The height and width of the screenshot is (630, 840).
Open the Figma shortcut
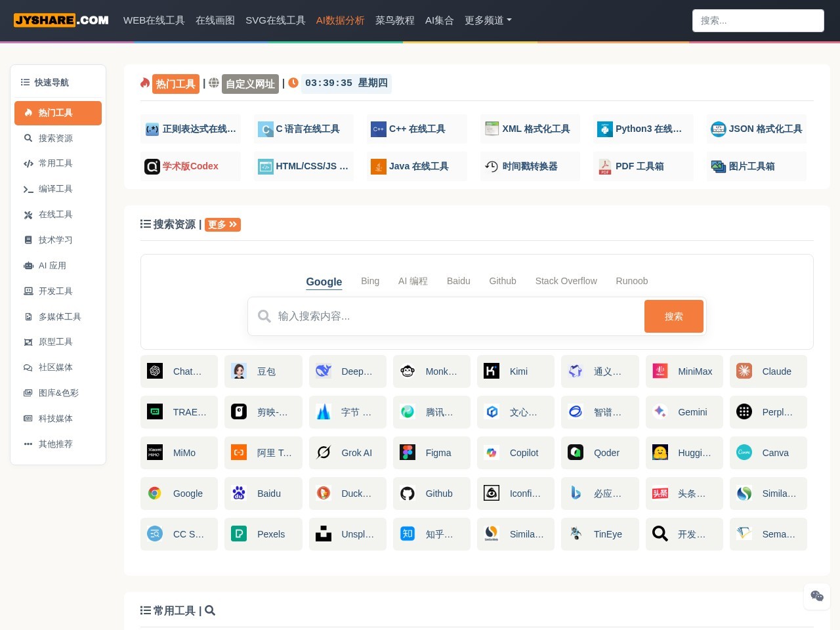[x=432, y=453]
